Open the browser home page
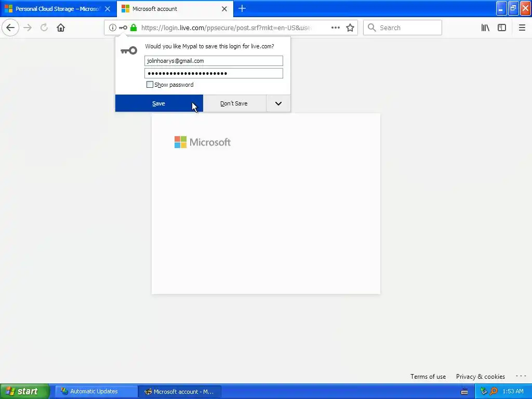The width and height of the screenshot is (532, 399). [x=61, y=28]
